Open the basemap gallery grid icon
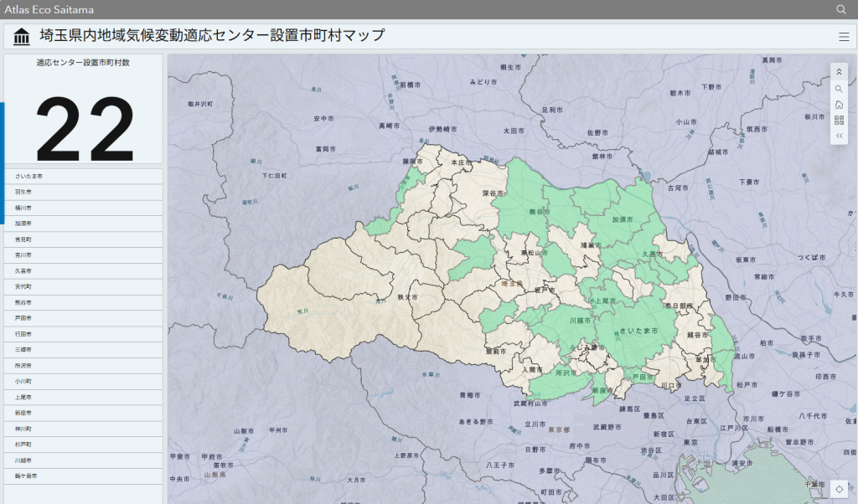The height and width of the screenshot is (504, 858). coord(839,120)
